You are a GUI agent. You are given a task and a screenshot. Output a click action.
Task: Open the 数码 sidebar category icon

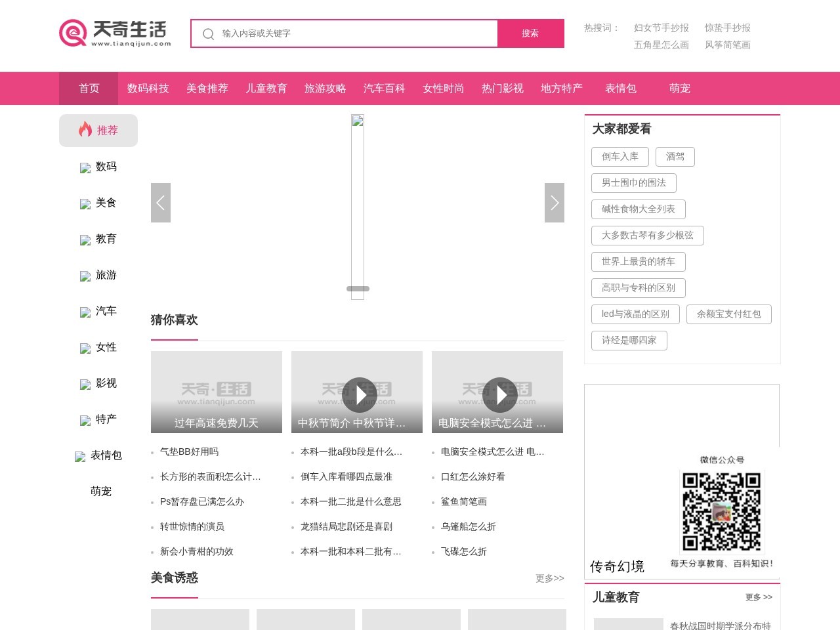85,168
